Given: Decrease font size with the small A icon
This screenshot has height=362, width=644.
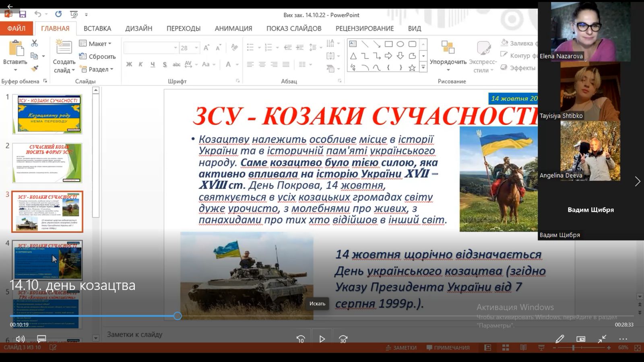Looking at the screenshot, I should pos(219,48).
